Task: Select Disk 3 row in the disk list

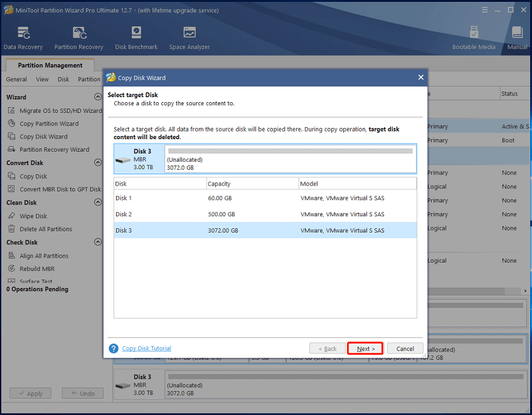Action: [x=265, y=230]
